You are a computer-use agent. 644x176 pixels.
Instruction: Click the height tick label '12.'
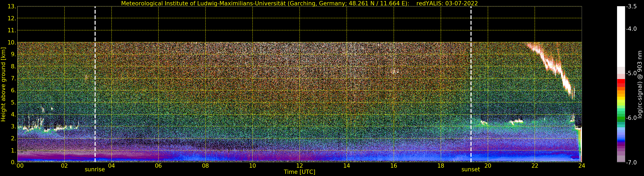click(12, 18)
